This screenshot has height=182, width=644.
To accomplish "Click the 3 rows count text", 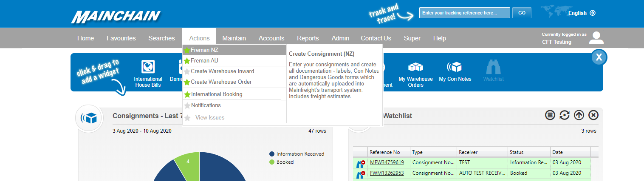I will click(x=589, y=131).
